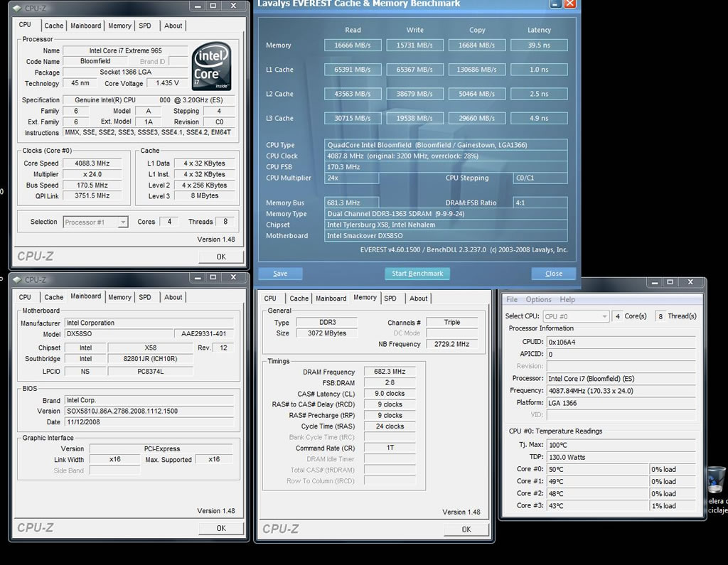Minimize the top CPU-Z window

click(198, 6)
